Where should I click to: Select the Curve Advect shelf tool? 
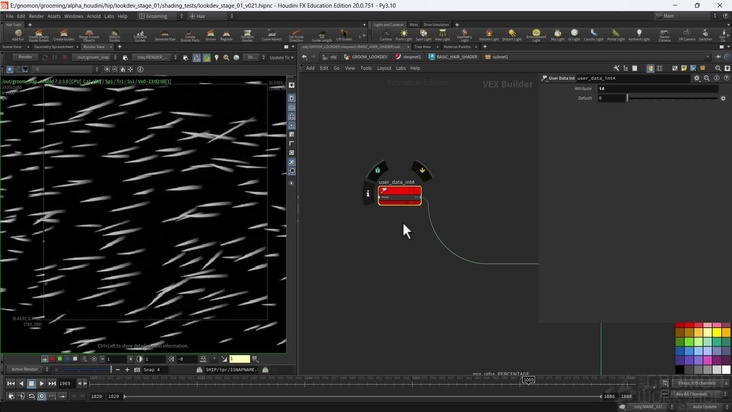click(x=271, y=35)
